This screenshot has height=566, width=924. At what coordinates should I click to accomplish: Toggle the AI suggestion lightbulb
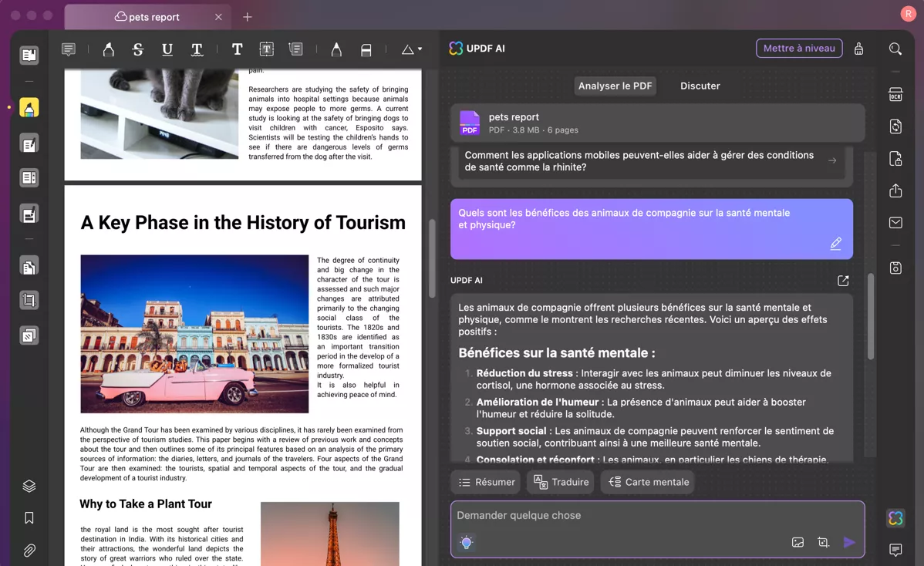466,542
